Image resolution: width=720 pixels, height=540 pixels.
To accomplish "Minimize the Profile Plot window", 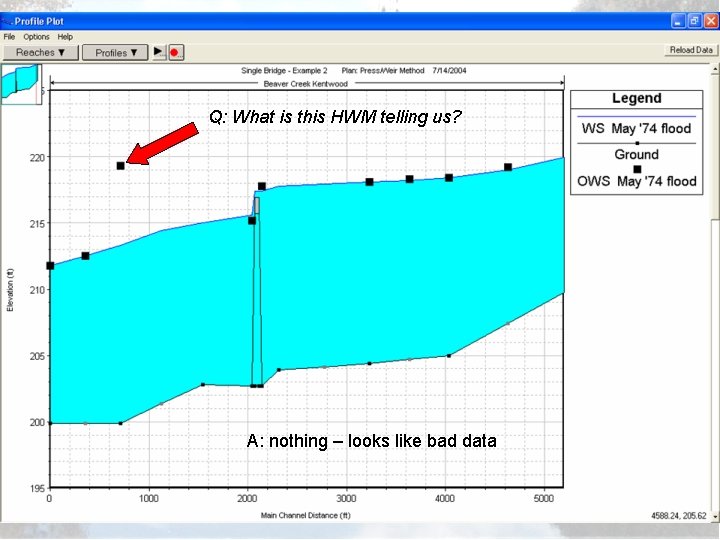I will 678,21.
